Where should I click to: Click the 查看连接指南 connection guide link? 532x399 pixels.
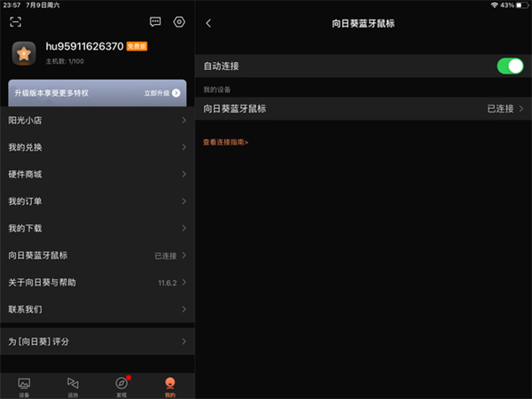[x=225, y=142]
